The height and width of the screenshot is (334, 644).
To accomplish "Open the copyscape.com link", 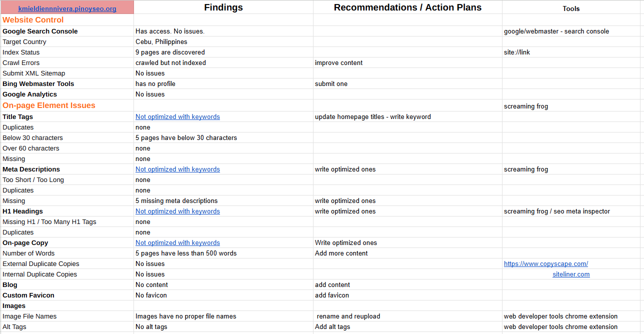I will point(545,264).
